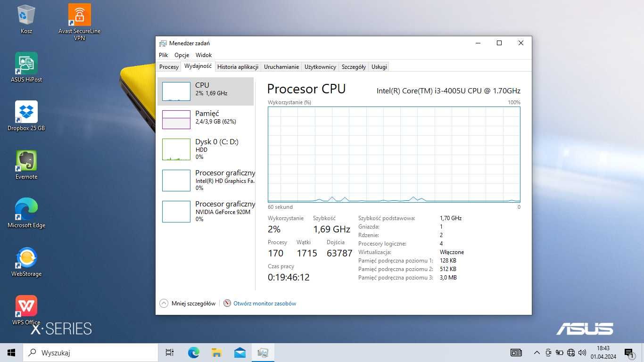Switch to the Usługi tab
This screenshot has height=362, width=644.
pyautogui.click(x=379, y=67)
